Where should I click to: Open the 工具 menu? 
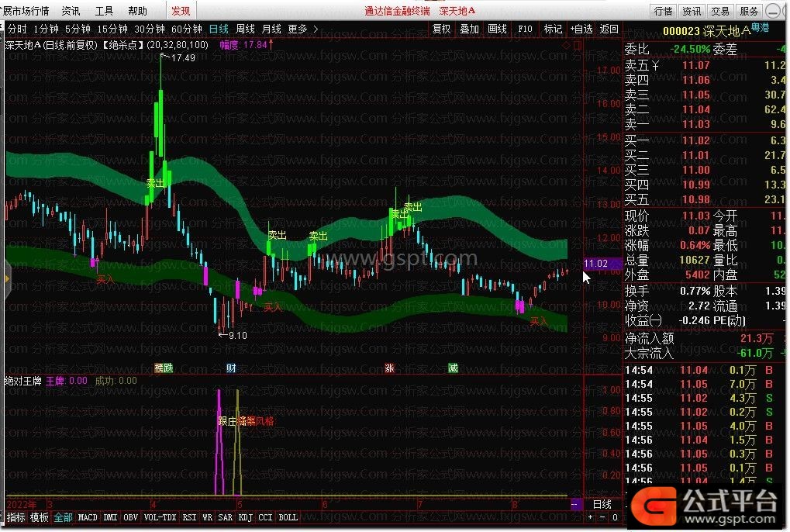[x=105, y=11]
